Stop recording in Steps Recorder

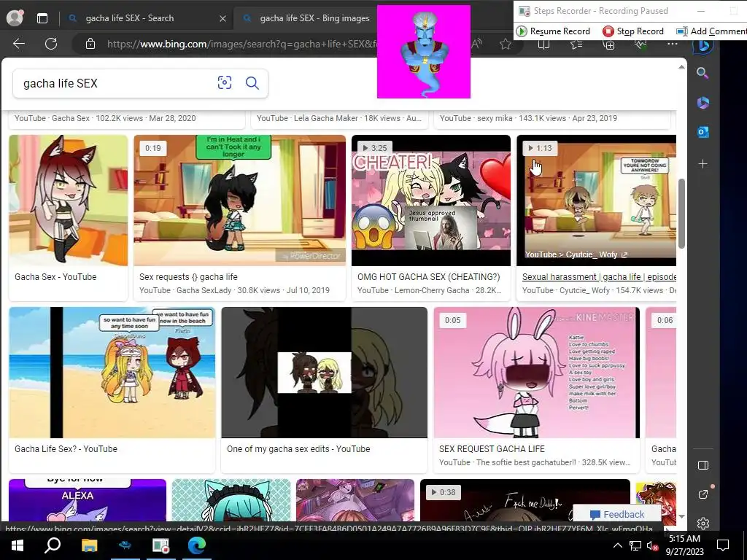coord(633,31)
